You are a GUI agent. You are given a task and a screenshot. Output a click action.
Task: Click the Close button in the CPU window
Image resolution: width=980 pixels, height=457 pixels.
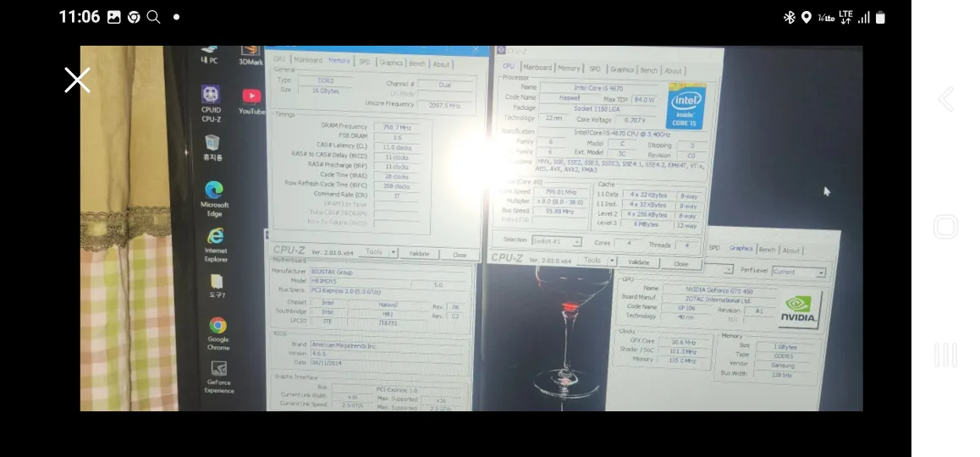pos(680,263)
